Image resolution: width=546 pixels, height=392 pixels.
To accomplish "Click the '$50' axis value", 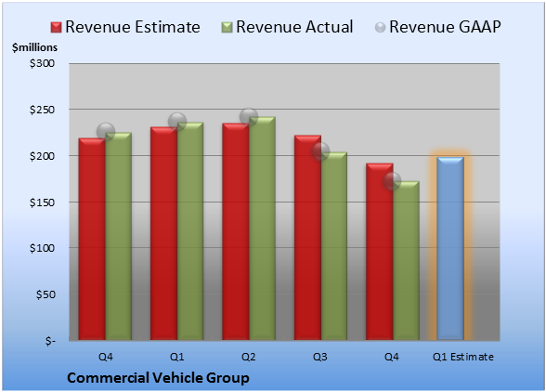I will [x=45, y=294].
